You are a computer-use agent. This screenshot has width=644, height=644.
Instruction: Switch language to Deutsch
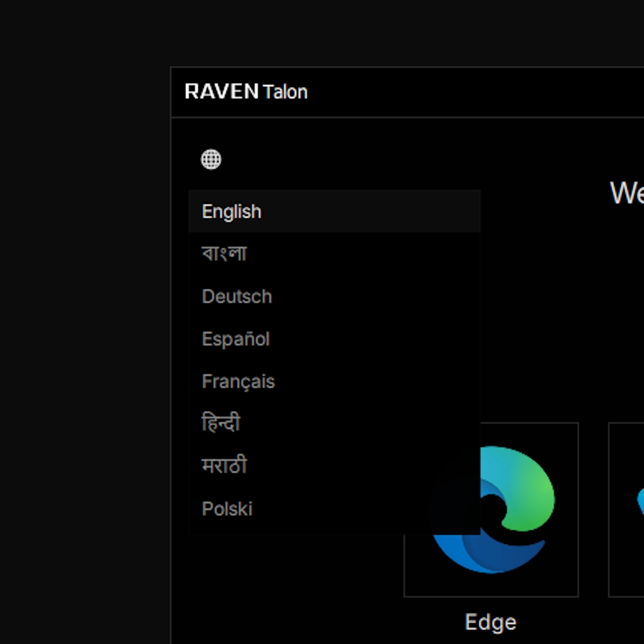tap(334, 296)
